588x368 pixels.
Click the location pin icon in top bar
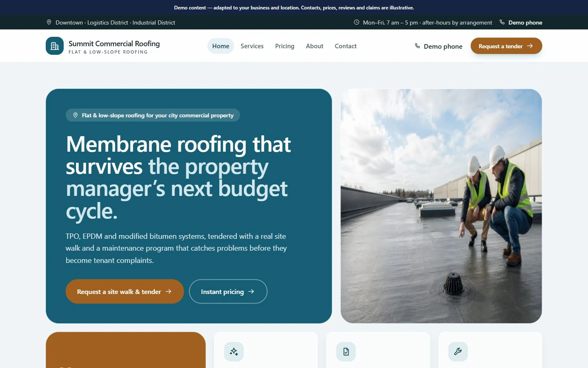click(x=49, y=22)
